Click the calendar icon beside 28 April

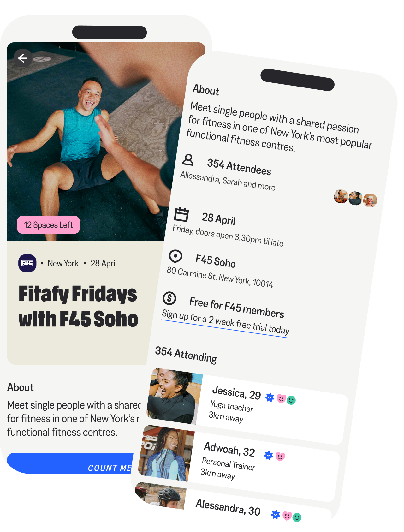pyautogui.click(x=181, y=215)
